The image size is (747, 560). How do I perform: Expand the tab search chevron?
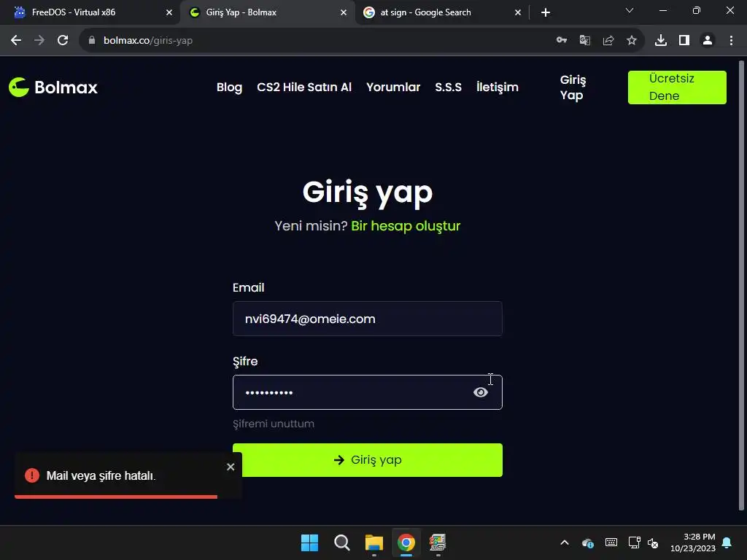(630, 10)
